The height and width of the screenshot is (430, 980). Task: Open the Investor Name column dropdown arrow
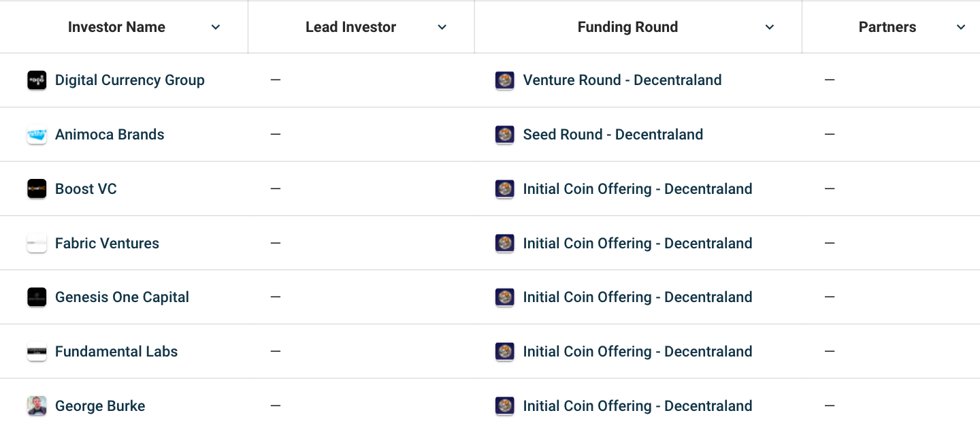pos(216,27)
